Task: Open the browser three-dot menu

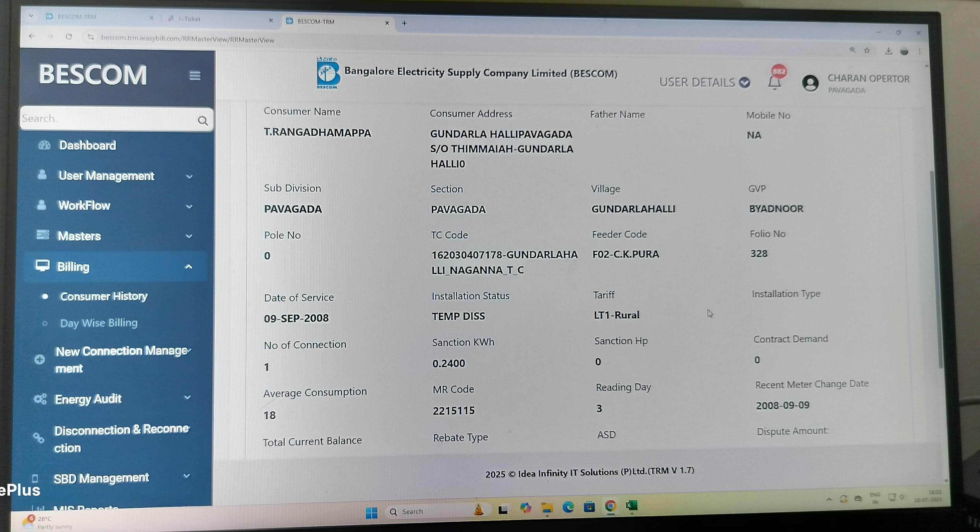Action: (919, 51)
